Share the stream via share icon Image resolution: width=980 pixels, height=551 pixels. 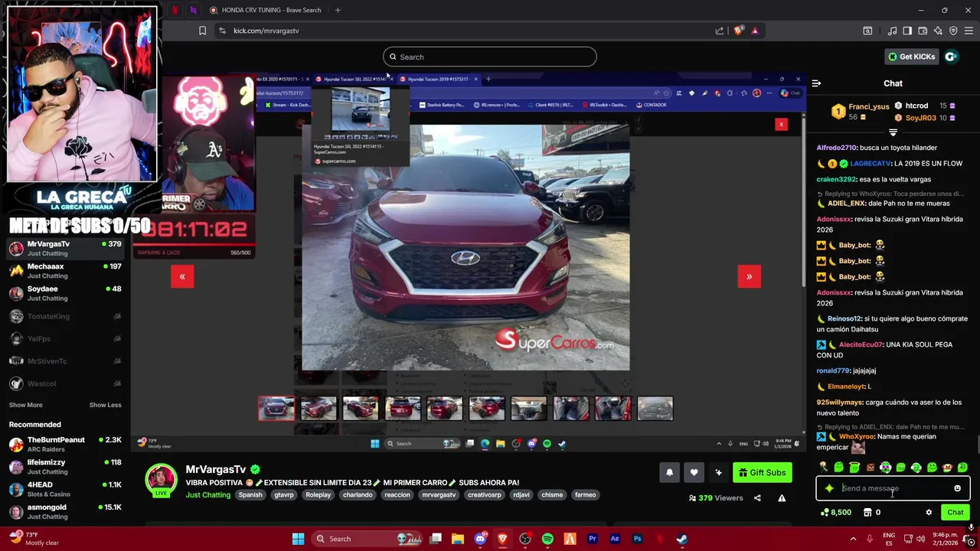click(757, 498)
